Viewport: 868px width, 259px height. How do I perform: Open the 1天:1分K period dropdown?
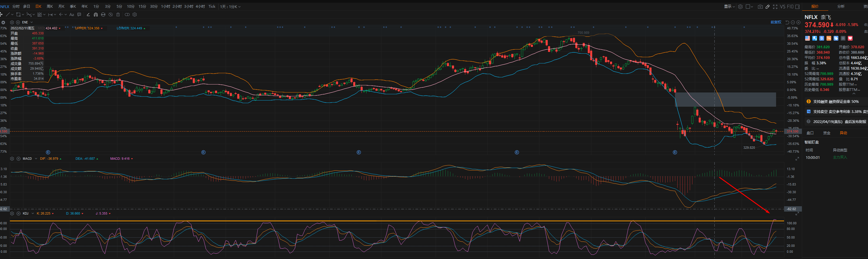click(230, 7)
